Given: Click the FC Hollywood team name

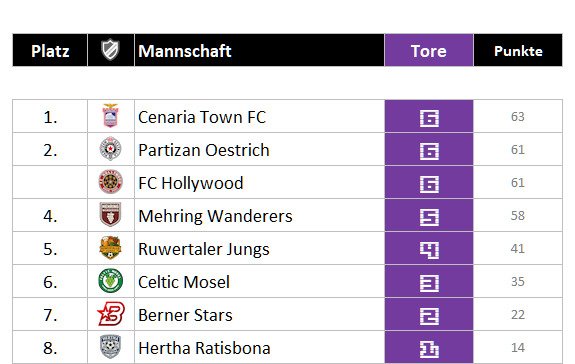Looking at the screenshot, I should click(191, 183).
